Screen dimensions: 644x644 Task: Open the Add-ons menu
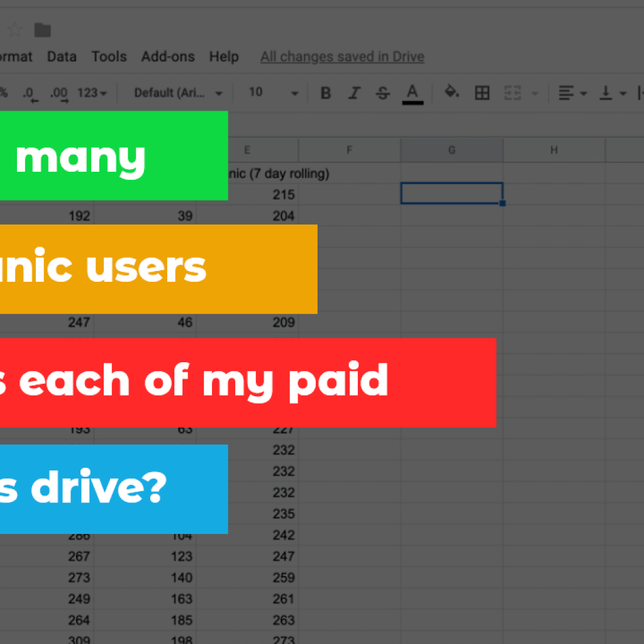coord(168,57)
